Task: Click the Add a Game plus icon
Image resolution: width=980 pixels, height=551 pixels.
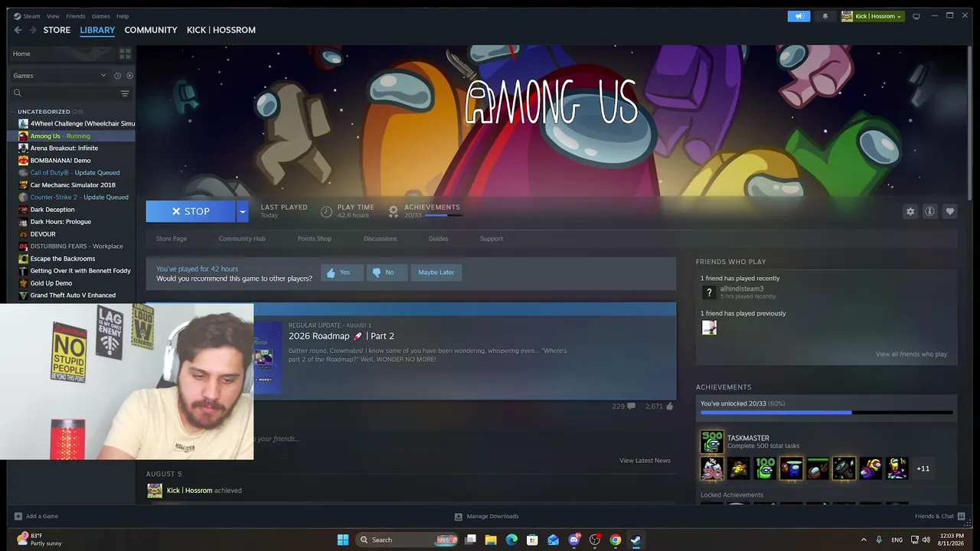Action: pyautogui.click(x=18, y=517)
